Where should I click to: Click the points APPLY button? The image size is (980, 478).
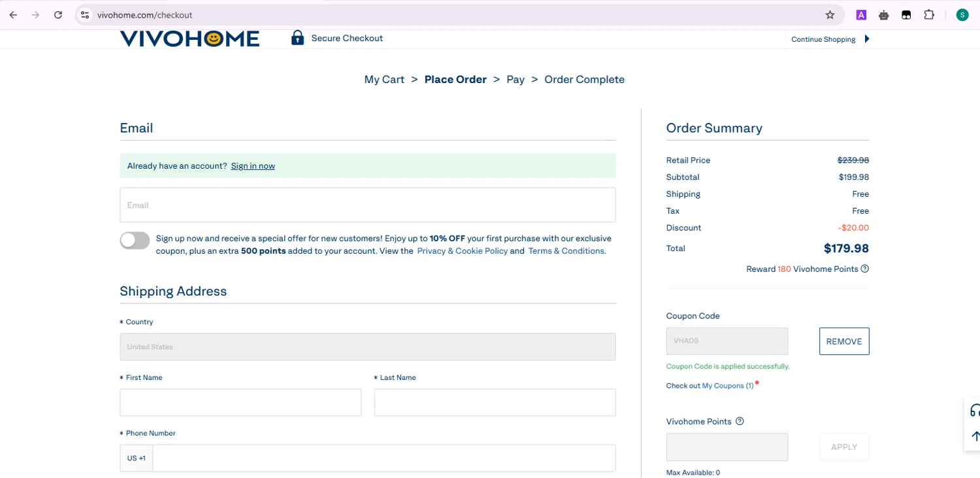[844, 447]
